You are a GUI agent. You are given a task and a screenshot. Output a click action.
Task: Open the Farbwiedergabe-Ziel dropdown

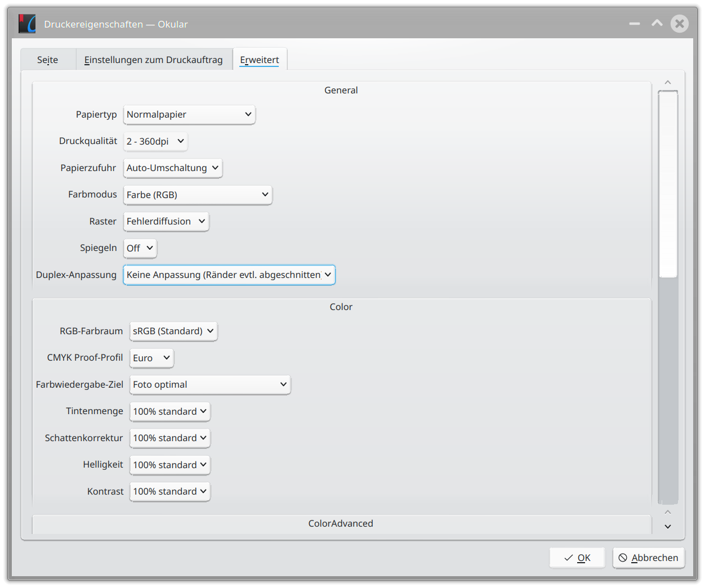[210, 385]
